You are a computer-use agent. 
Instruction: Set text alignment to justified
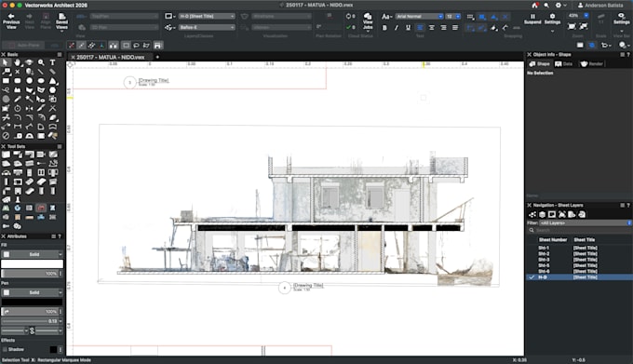(x=455, y=28)
